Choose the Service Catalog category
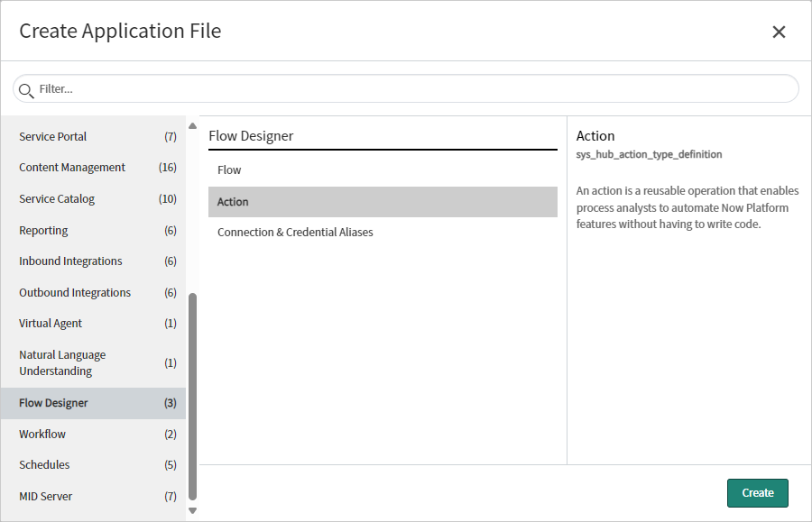 coord(93,199)
